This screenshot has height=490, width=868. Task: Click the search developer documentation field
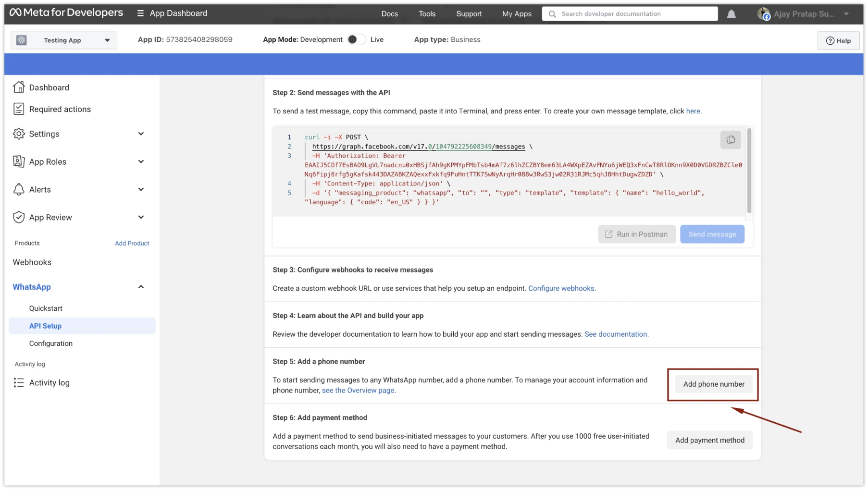pyautogui.click(x=630, y=14)
